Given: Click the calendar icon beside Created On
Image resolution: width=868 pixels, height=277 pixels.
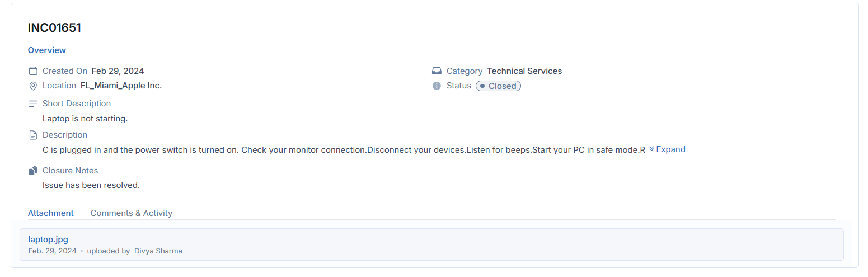Looking at the screenshot, I should (33, 71).
